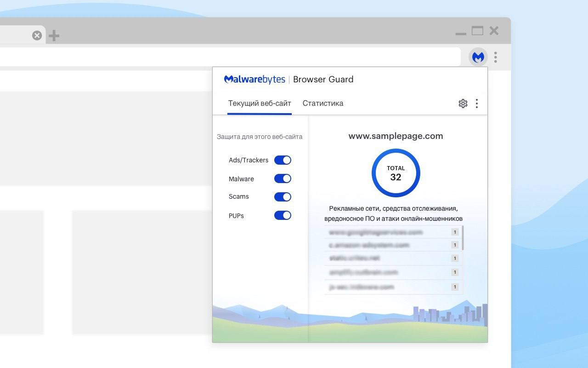Switch off the PUPs protection toggle

point(283,215)
